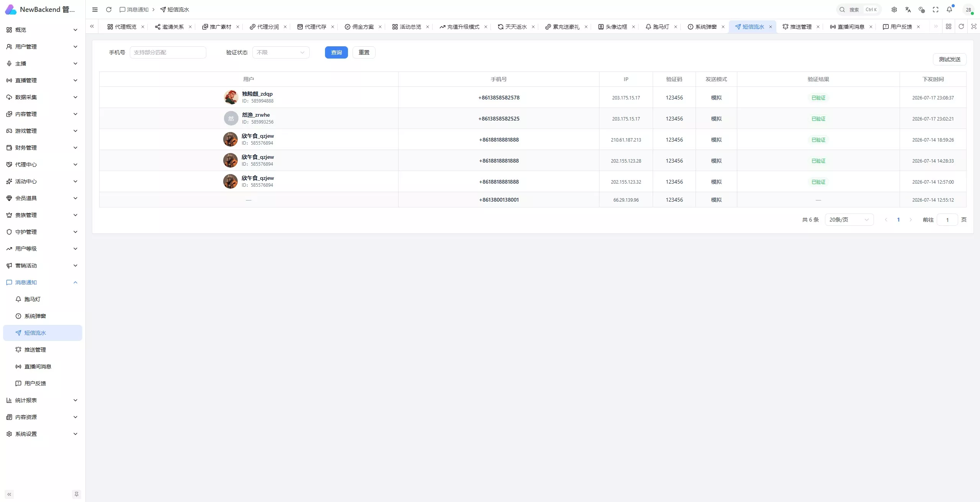Viewport: 980px width, 502px height.
Task: Expand the 直播管理 sidebar menu
Action: point(42,80)
